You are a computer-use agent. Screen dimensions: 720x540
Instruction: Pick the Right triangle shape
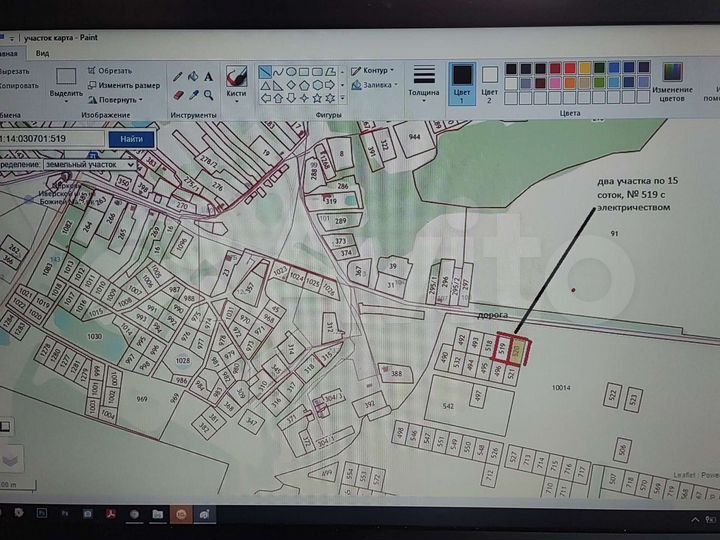(278, 85)
